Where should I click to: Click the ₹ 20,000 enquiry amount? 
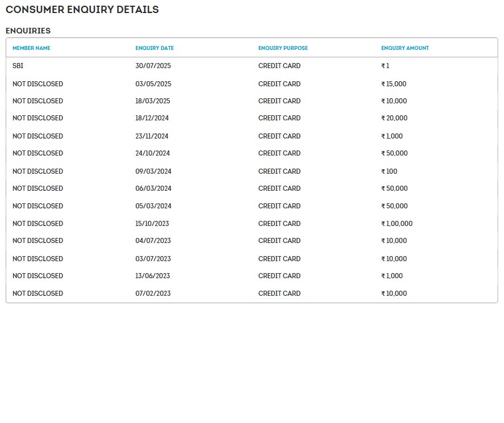tap(394, 118)
